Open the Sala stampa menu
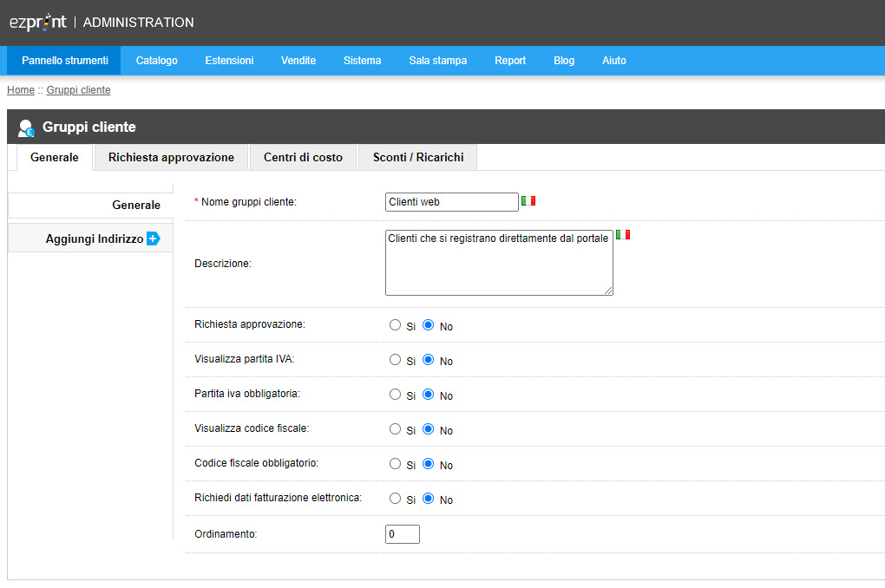Screen dimensions: 885x588 pos(438,61)
